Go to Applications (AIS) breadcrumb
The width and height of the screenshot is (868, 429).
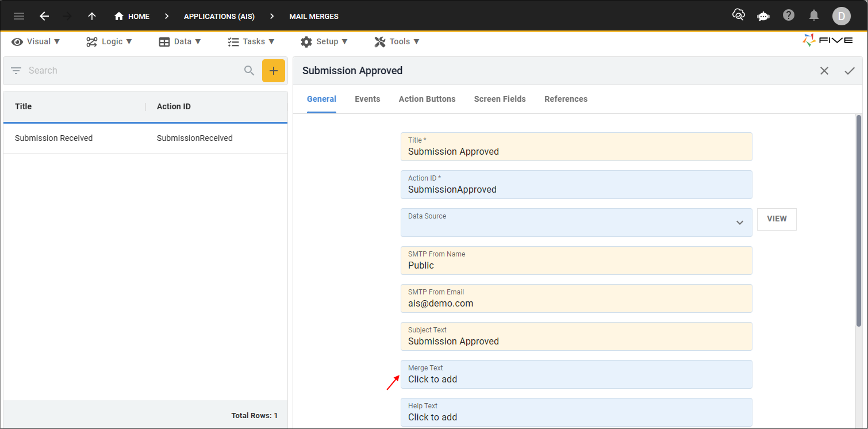[x=219, y=16]
